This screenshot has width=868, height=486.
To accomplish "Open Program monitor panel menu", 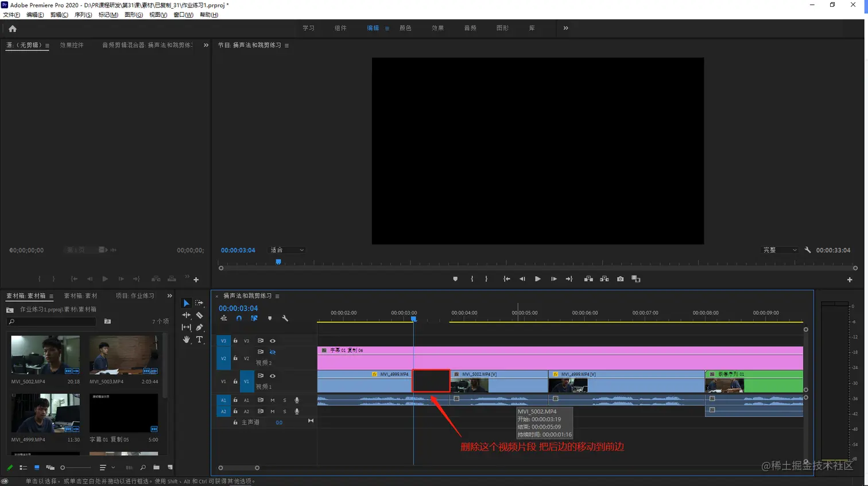I will [x=286, y=45].
